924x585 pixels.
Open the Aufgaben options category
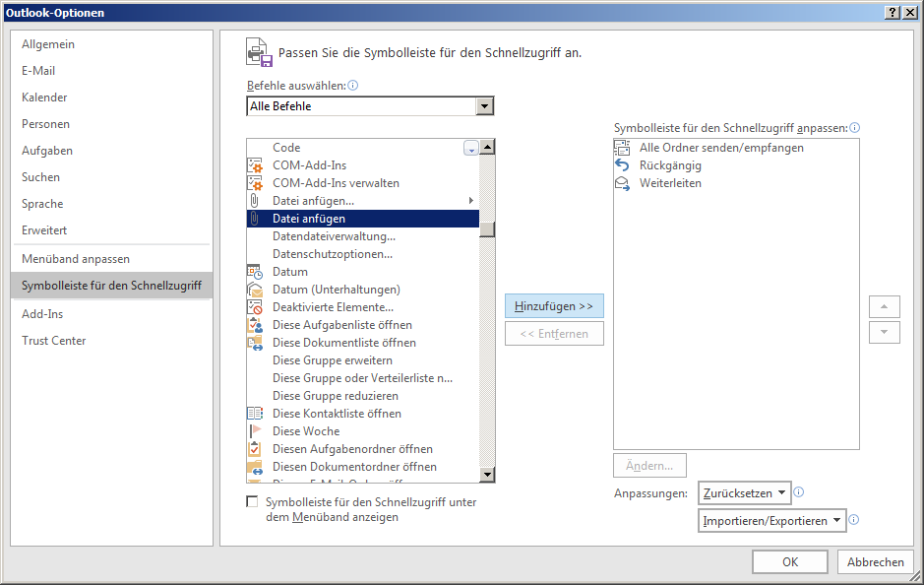(x=111, y=151)
